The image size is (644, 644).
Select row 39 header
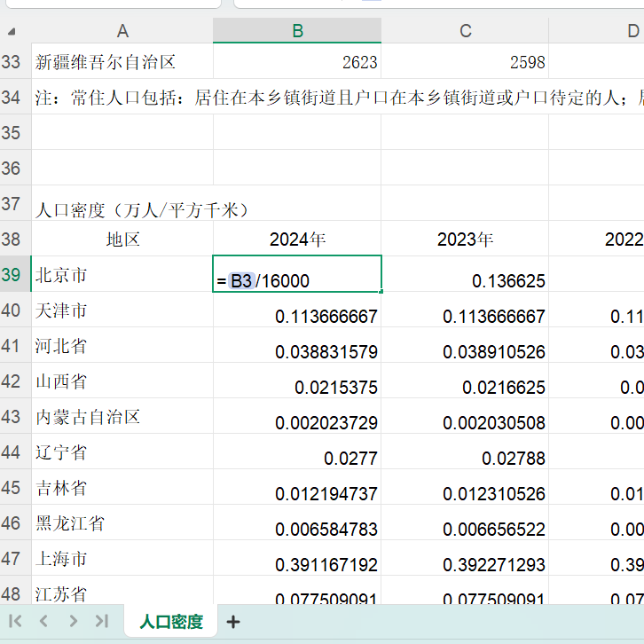[12, 275]
